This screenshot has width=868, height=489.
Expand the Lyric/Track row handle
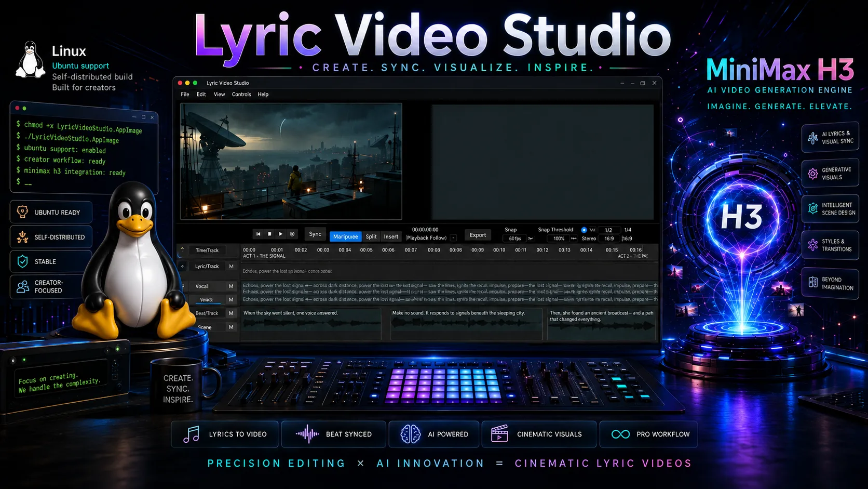(x=182, y=266)
